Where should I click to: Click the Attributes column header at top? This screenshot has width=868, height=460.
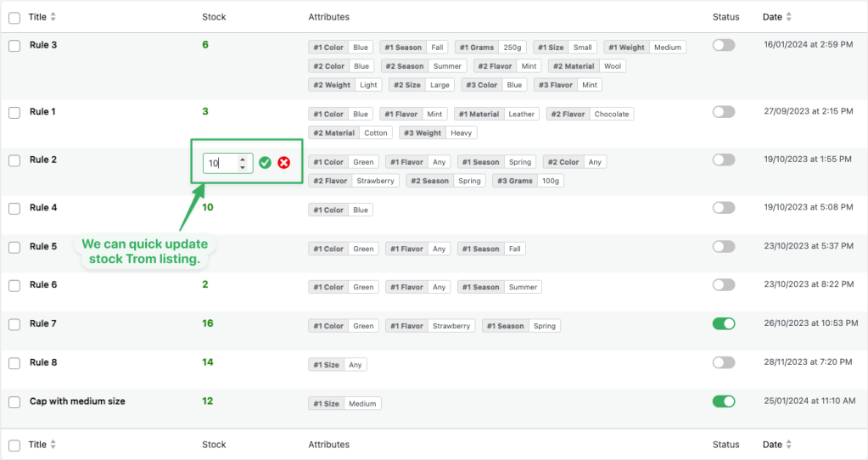[329, 17]
